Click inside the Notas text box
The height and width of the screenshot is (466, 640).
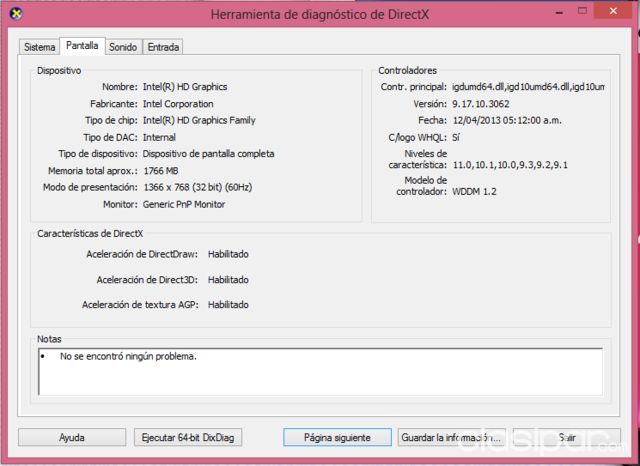point(320,372)
